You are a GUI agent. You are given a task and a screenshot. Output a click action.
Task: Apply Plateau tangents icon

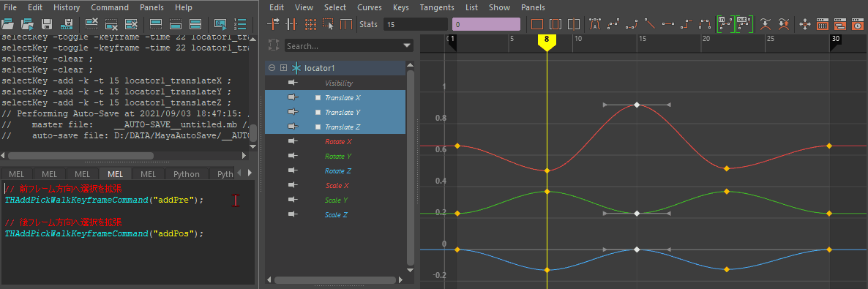click(705, 24)
